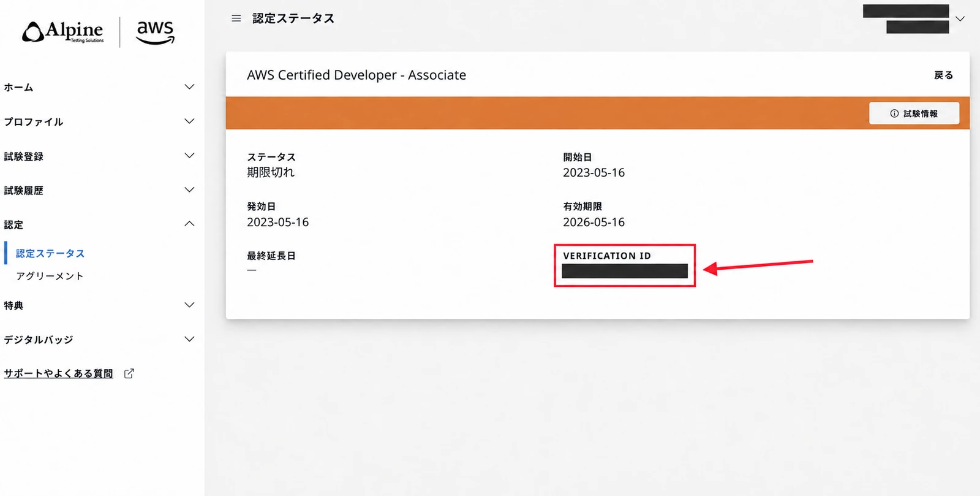Click the 認定 sidebar menu label
The height and width of the screenshot is (496, 980).
13,225
